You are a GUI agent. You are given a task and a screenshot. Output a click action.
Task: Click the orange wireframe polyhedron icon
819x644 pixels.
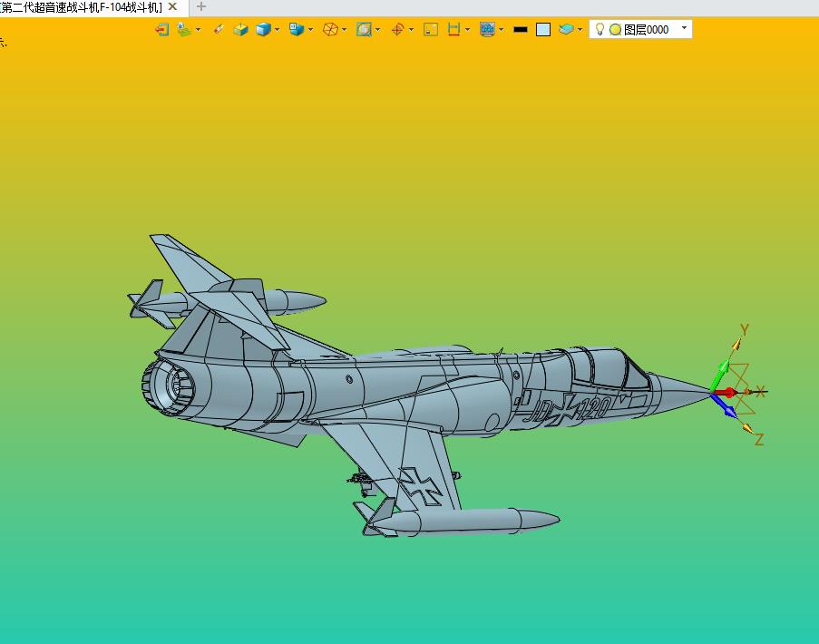tap(330, 29)
